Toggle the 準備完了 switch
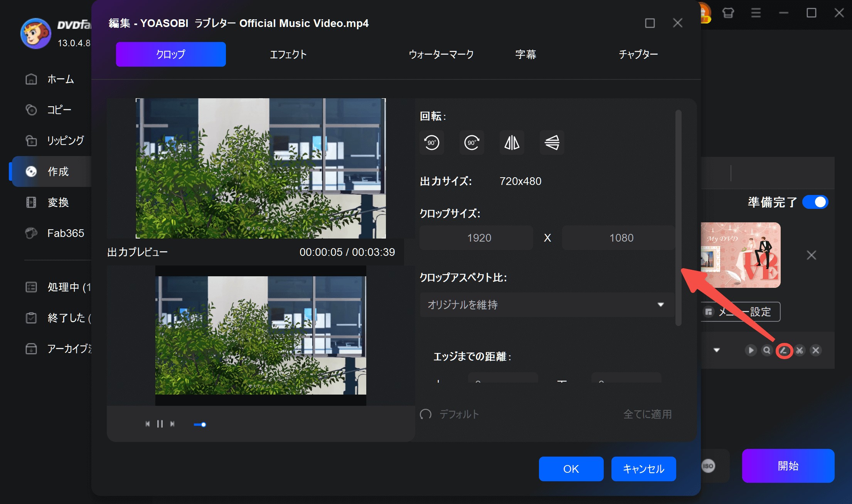 pos(815,202)
